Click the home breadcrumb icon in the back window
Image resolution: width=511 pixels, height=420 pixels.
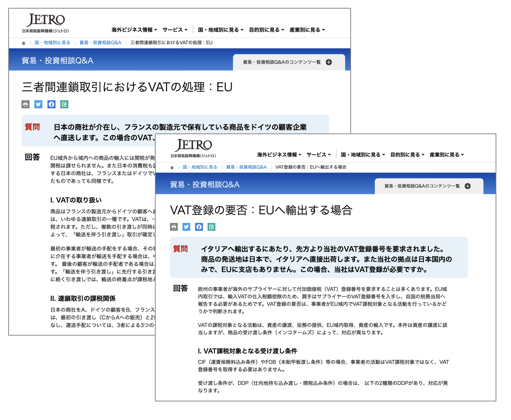[x=24, y=43]
